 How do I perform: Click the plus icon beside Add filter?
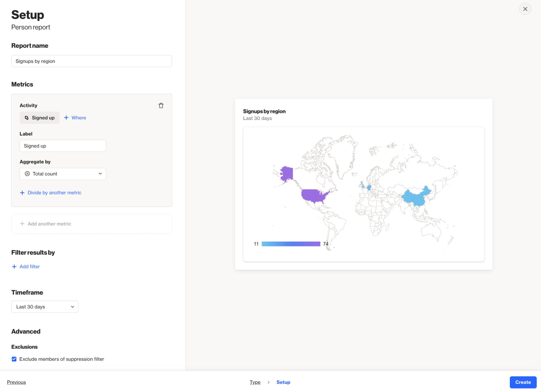[14, 267]
